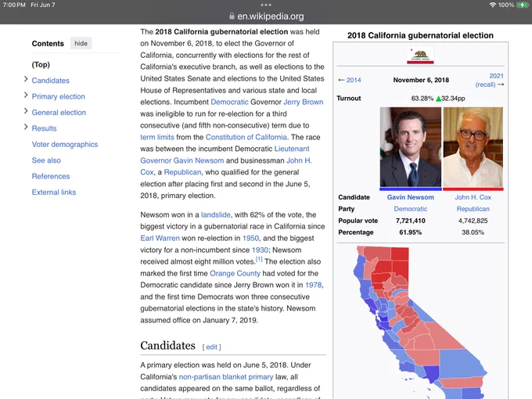Open Primary election in the Contents list

[59, 96]
